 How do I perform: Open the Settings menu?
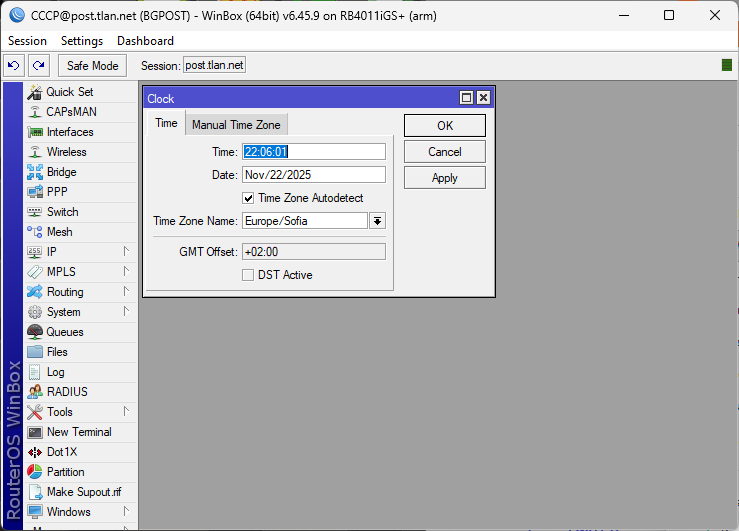tap(81, 41)
